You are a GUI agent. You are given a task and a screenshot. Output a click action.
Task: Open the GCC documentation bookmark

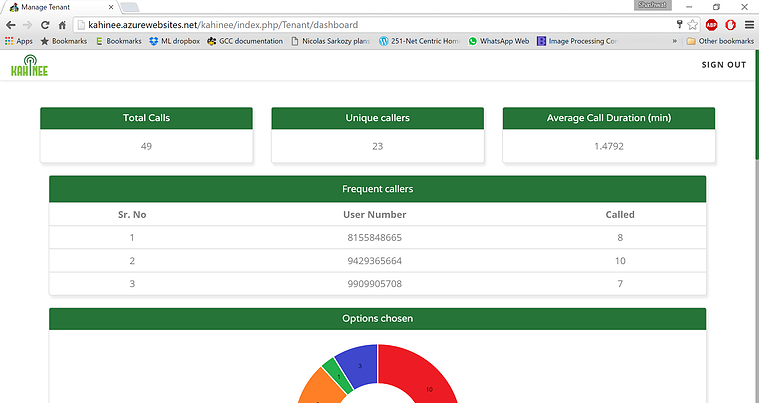point(245,42)
